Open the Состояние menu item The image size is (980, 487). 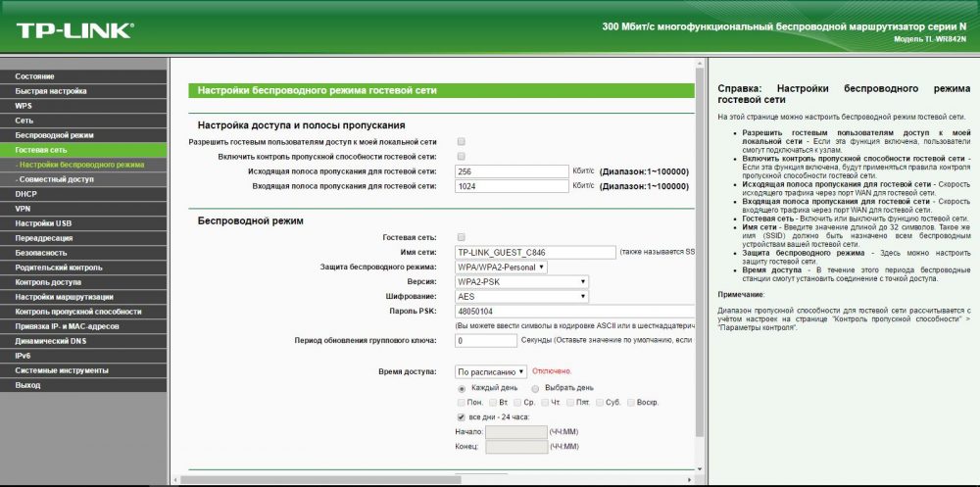(83, 76)
